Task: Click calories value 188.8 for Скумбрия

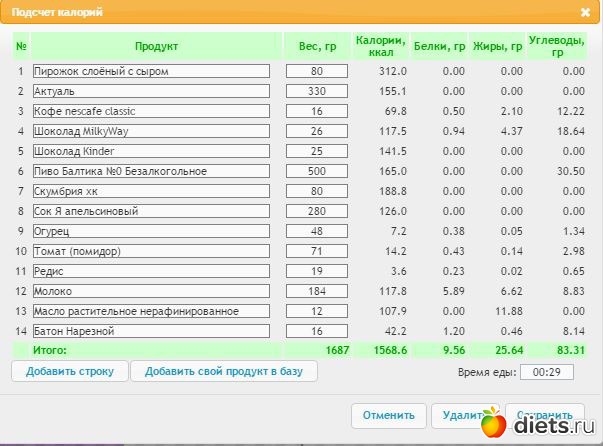Action: point(393,191)
